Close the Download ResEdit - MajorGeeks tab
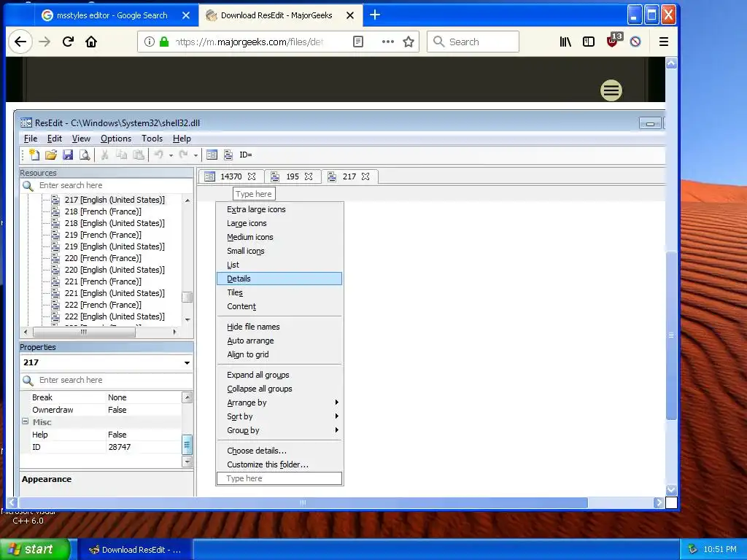The image size is (747, 560). pos(350,15)
